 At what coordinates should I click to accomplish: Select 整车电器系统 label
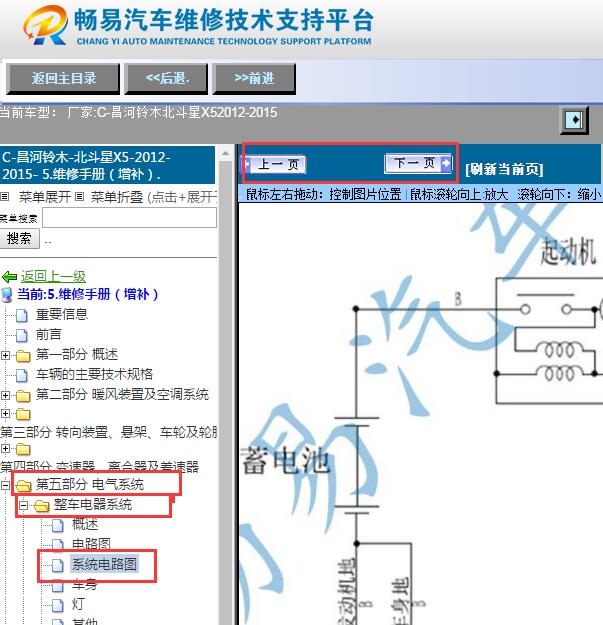click(x=93, y=505)
